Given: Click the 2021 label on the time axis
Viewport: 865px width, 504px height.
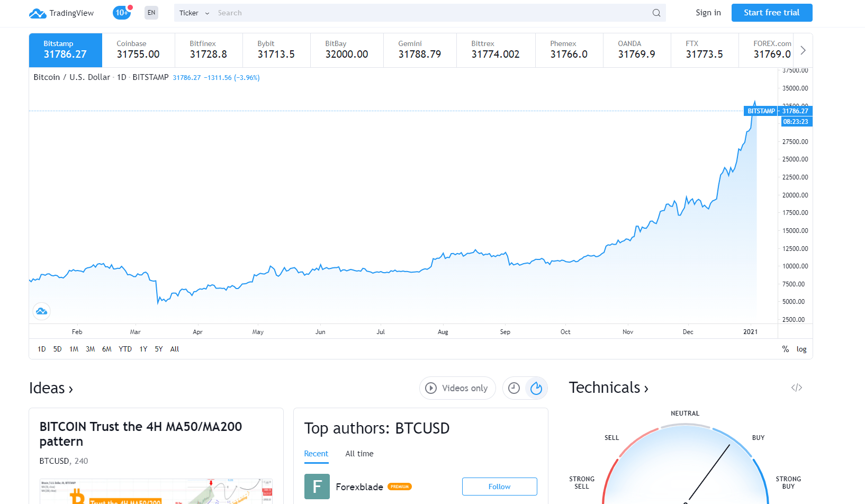Looking at the screenshot, I should 751,332.
